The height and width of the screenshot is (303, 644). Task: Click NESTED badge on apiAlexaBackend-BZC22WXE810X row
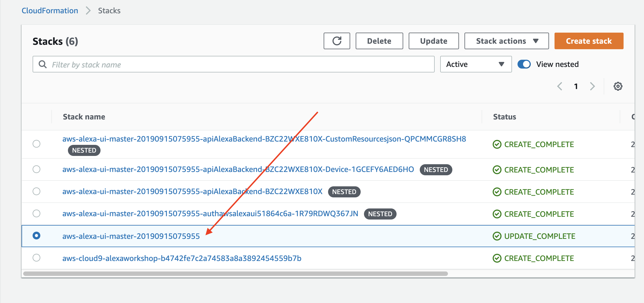pyautogui.click(x=344, y=192)
